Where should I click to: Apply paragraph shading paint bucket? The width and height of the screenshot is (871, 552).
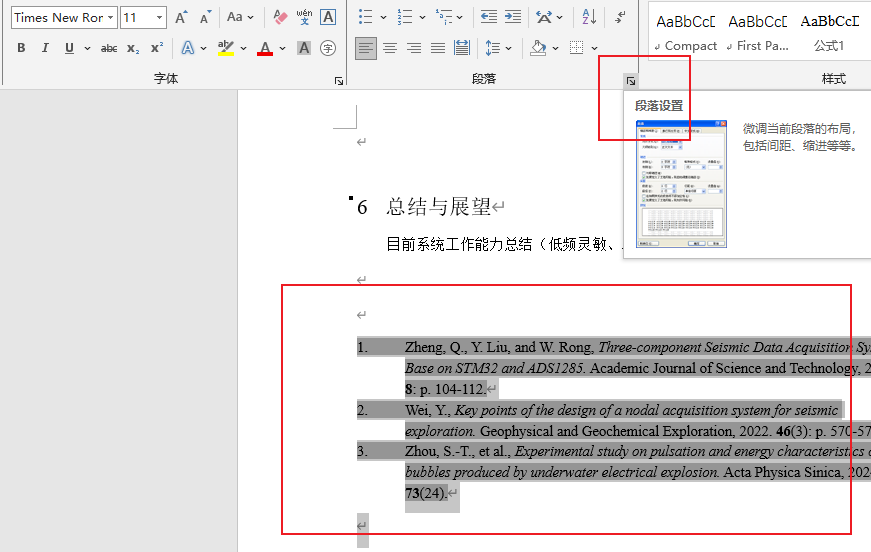pyautogui.click(x=538, y=48)
